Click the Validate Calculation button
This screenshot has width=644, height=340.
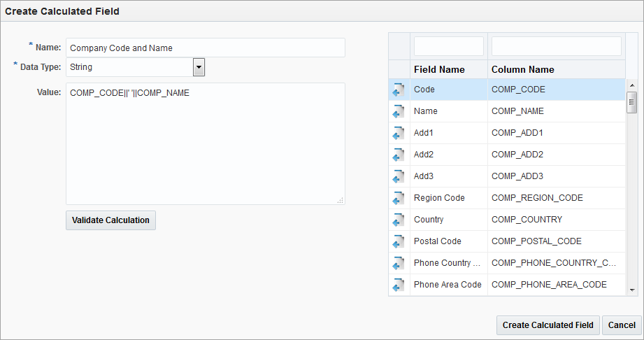pos(110,220)
